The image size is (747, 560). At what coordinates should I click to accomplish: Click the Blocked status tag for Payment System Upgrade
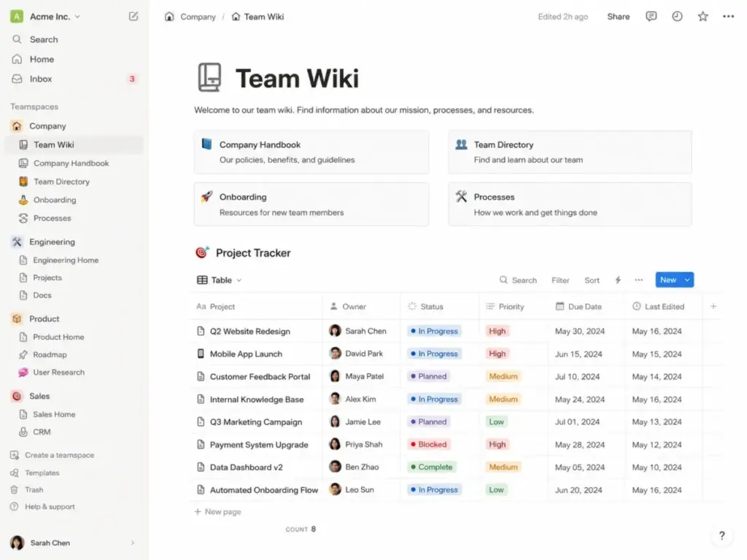click(x=427, y=444)
